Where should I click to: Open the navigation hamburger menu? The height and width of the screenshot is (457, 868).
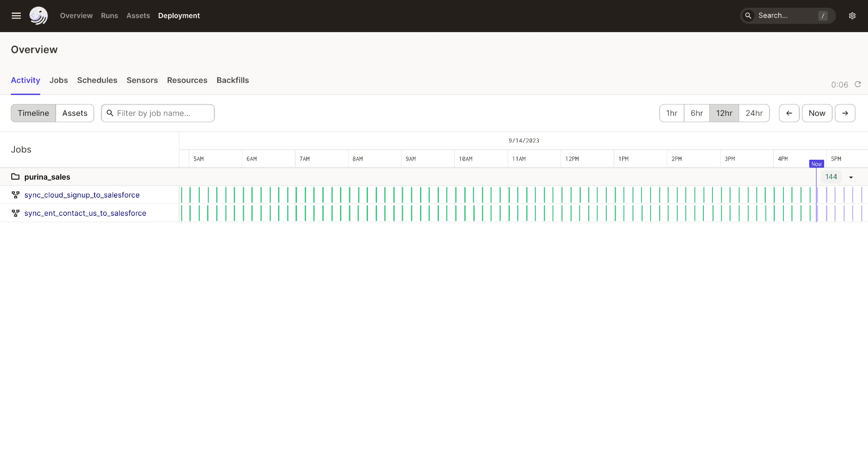(x=16, y=15)
